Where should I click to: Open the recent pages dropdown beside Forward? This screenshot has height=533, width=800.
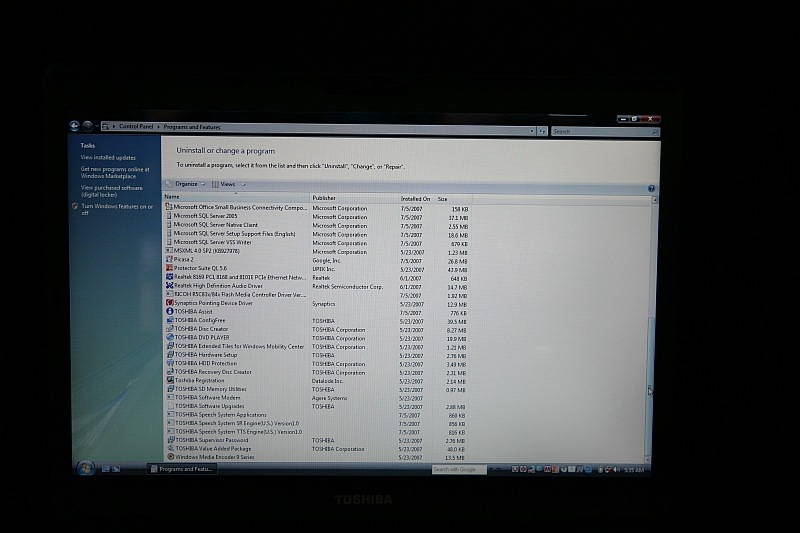coord(96,126)
